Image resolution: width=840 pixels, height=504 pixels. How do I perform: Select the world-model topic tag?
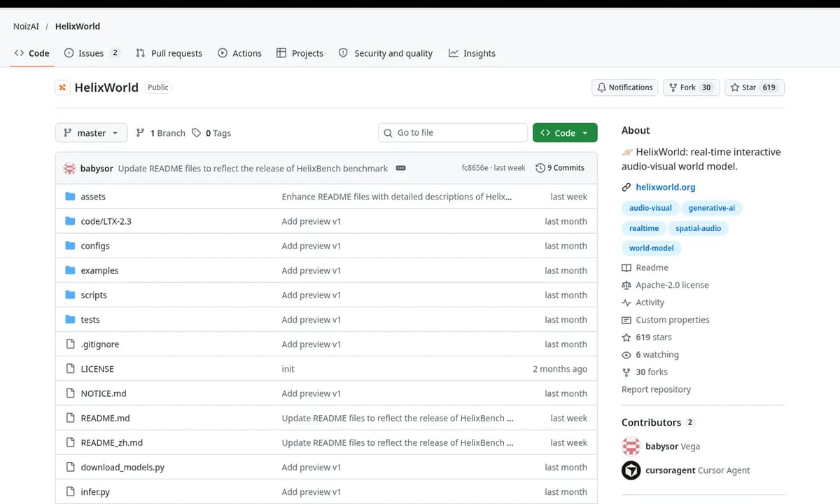pos(652,248)
